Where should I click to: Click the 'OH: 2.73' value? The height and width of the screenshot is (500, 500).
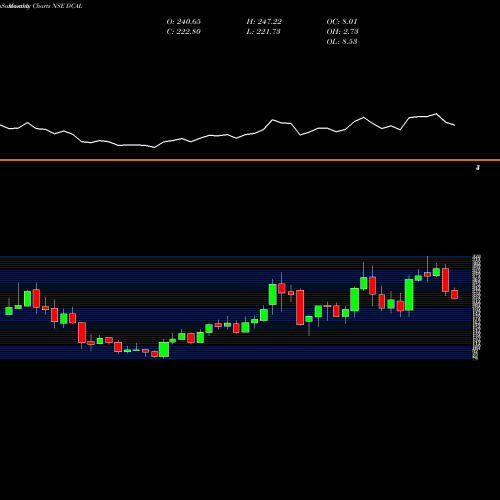click(342, 32)
